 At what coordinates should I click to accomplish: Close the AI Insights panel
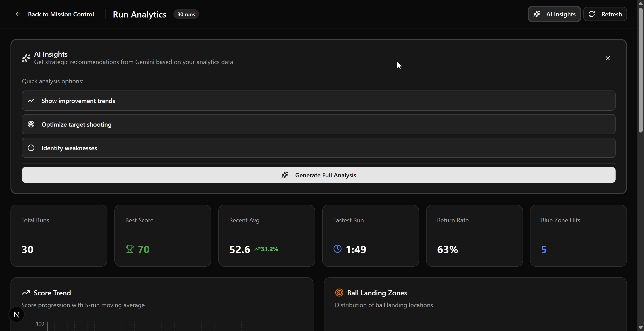click(x=607, y=58)
